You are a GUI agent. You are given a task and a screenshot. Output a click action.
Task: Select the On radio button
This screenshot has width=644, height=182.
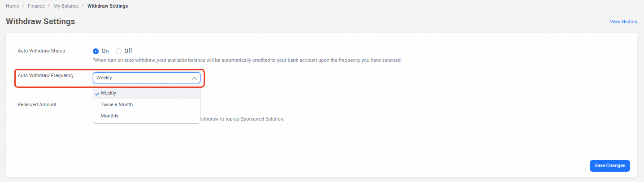[x=96, y=51]
